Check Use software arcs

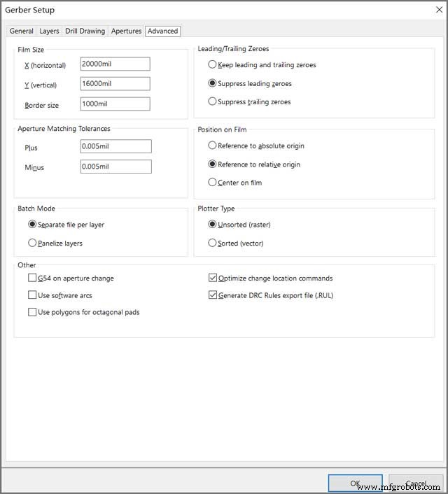[32, 295]
